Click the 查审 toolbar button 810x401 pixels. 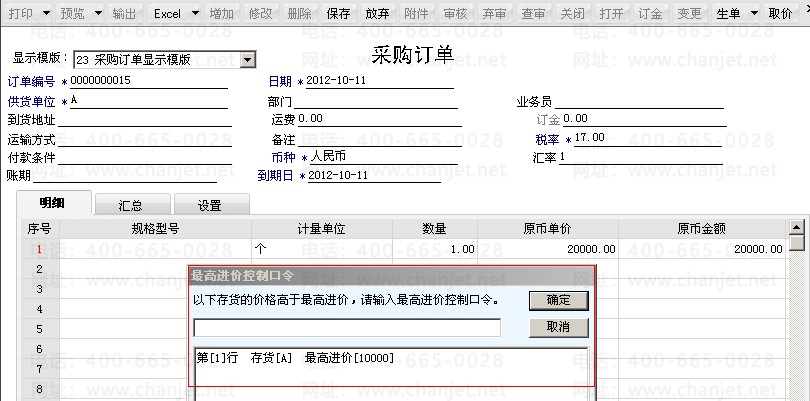pos(533,13)
